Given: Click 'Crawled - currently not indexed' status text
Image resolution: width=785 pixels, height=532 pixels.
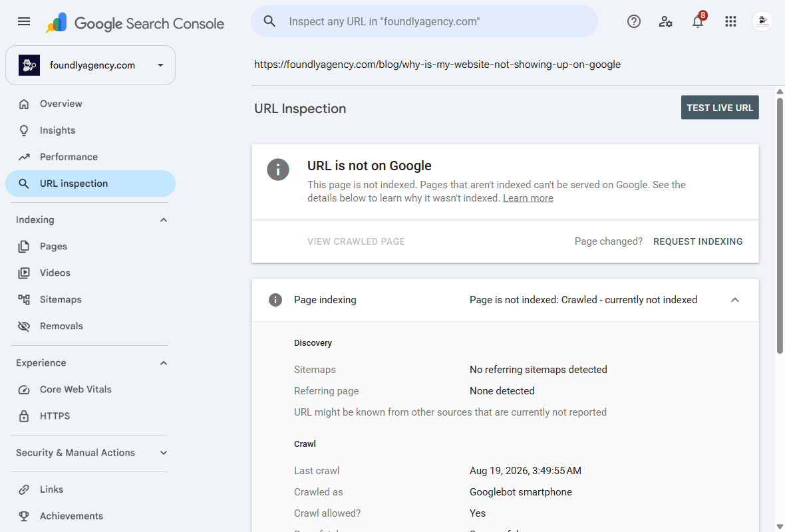Looking at the screenshot, I should click(x=629, y=300).
